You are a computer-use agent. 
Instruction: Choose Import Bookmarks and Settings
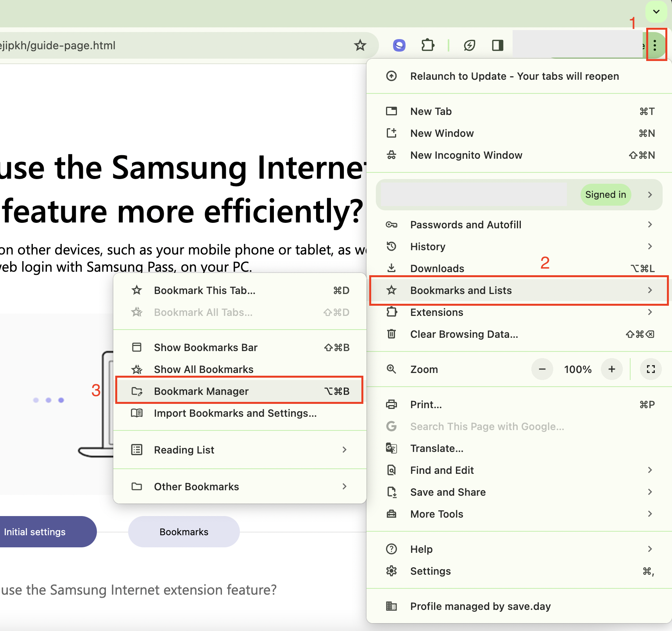[x=239, y=413]
